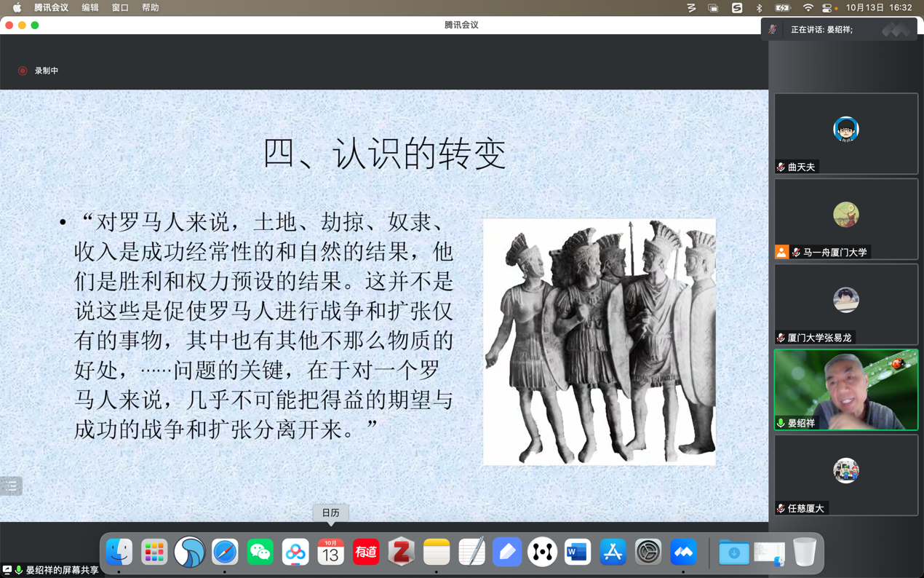
Task: Open the Sogou input method menu
Action: click(x=737, y=8)
